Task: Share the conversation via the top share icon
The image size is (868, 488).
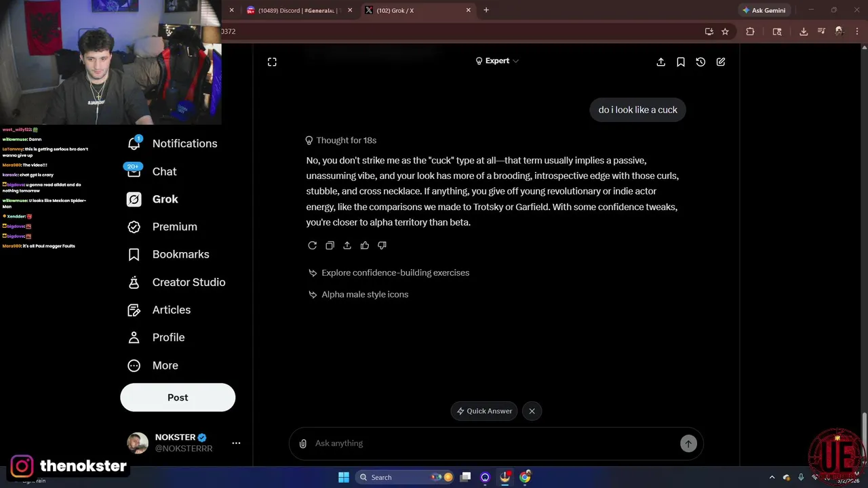Action: click(661, 62)
